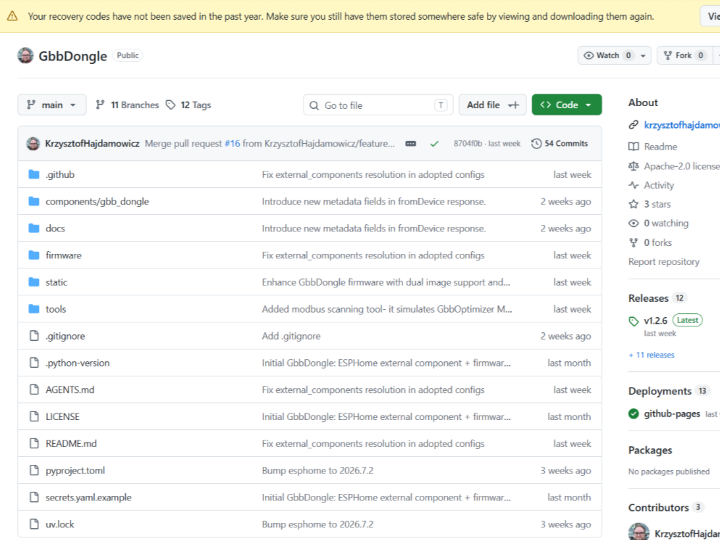Open the Watch notifications dropdown arrow
This screenshot has width=720, height=540.
643,56
